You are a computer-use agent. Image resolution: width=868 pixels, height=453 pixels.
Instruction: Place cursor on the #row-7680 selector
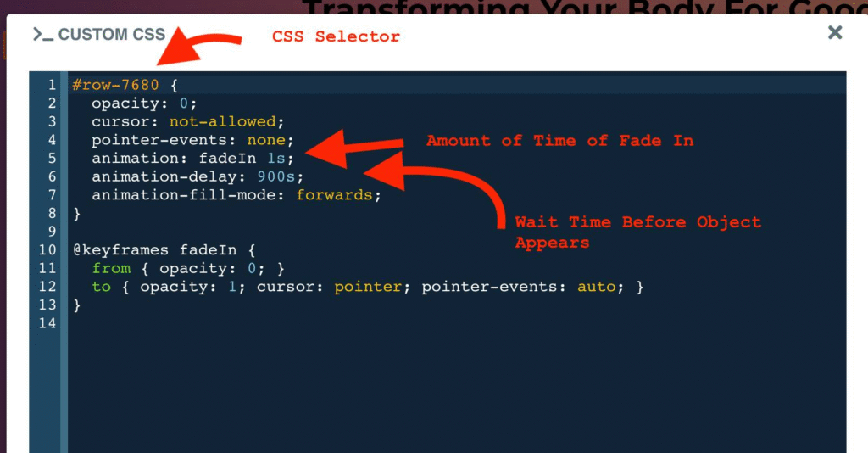(115, 85)
